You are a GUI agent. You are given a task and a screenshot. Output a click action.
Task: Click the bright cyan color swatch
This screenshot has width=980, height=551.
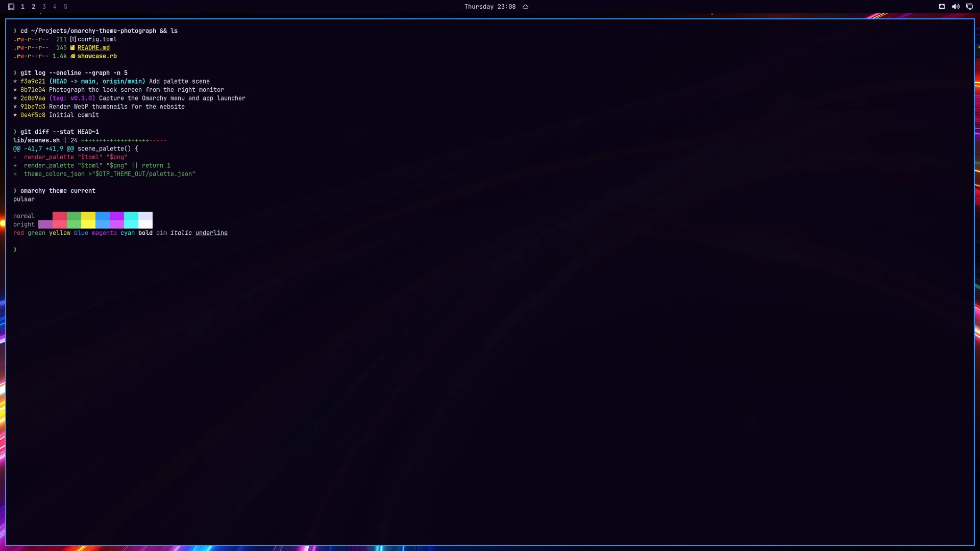(131, 224)
